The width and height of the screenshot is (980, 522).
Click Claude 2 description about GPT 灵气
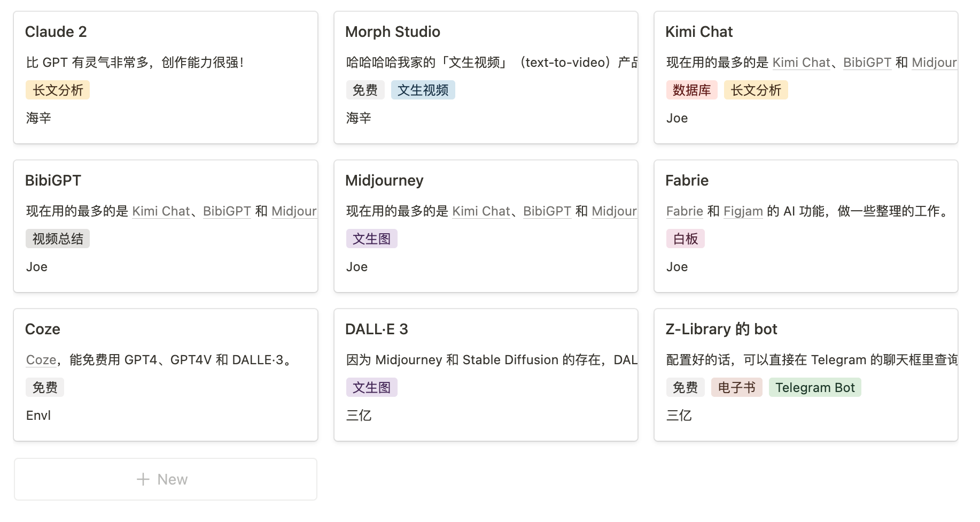135,63
